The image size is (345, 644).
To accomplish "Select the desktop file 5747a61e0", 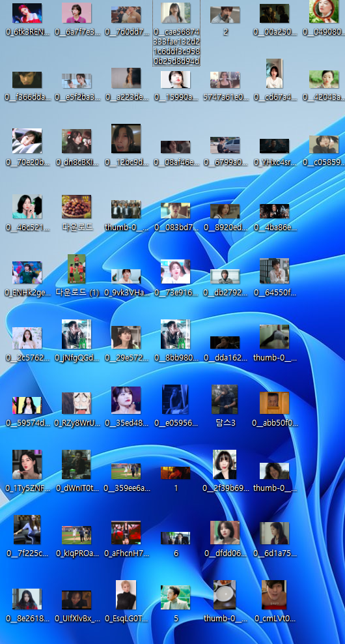I will click(x=225, y=80).
